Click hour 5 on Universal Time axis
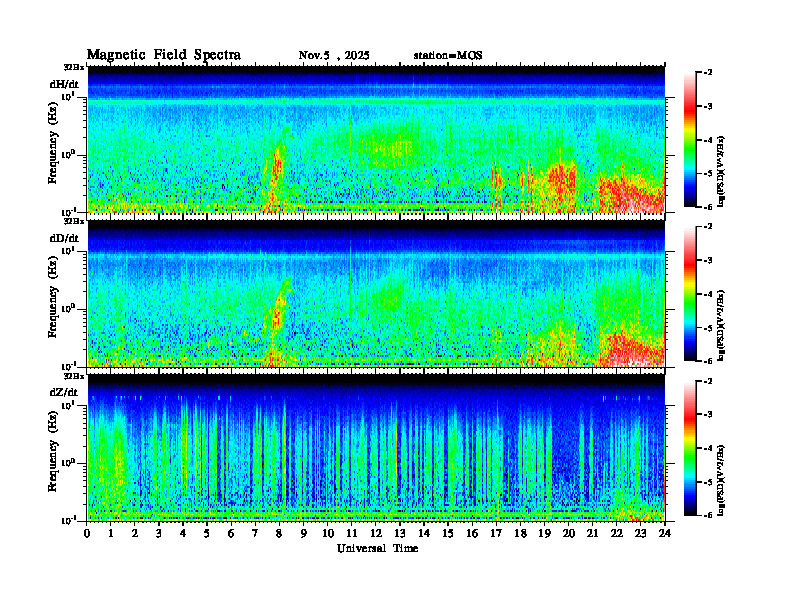This screenshot has height=612, width=792. click(x=207, y=533)
